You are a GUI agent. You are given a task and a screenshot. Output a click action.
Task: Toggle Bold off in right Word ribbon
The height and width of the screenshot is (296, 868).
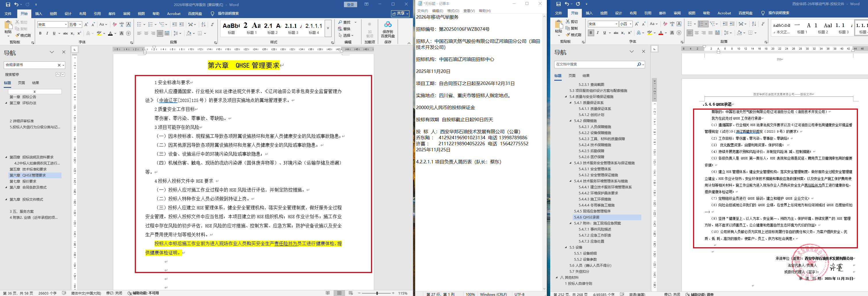(591, 33)
